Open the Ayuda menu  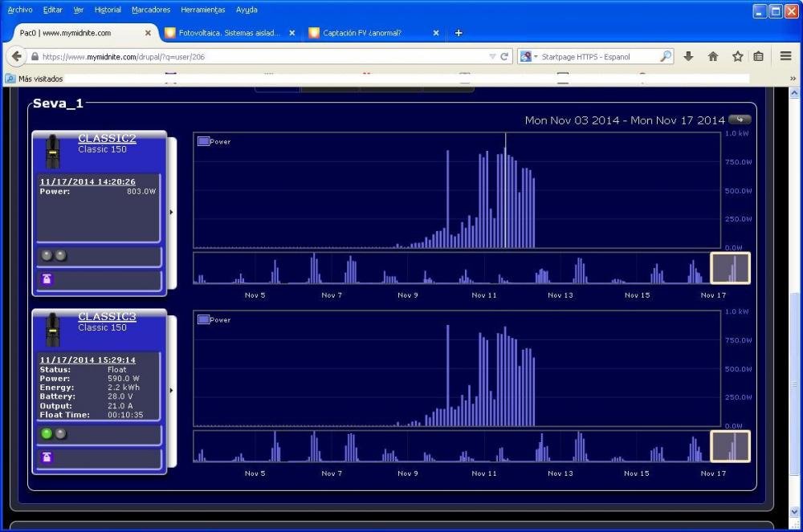tap(247, 10)
